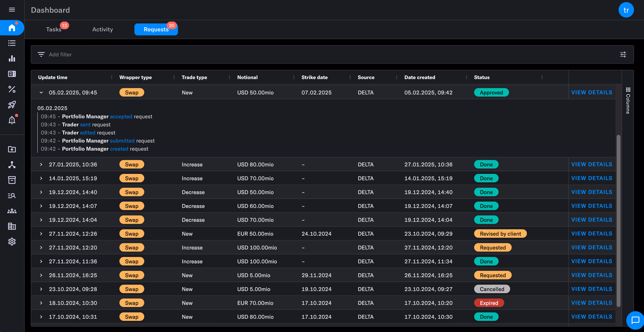Viewport: 644px width, 332px height.
Task: Open the search list sidebar icon
Action: pos(12,195)
